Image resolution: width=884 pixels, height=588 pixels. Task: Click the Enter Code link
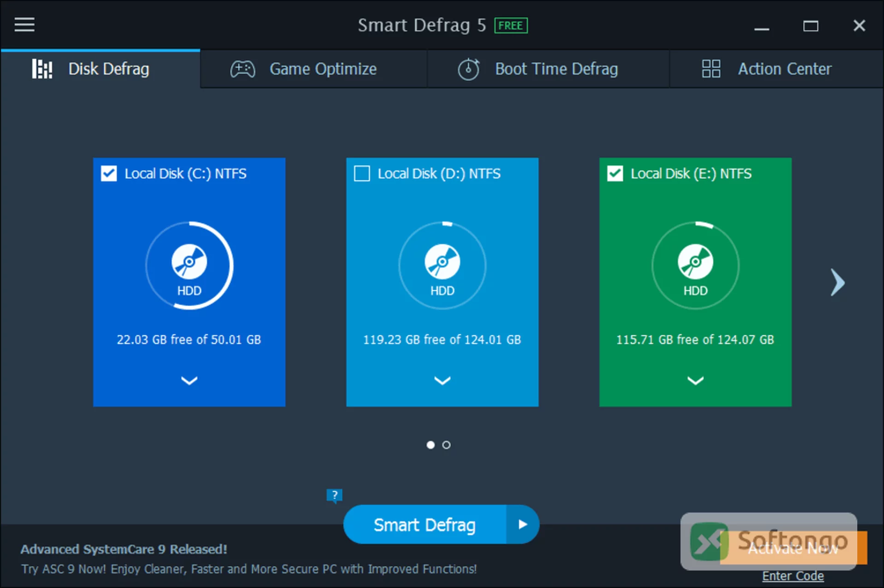coord(793,576)
